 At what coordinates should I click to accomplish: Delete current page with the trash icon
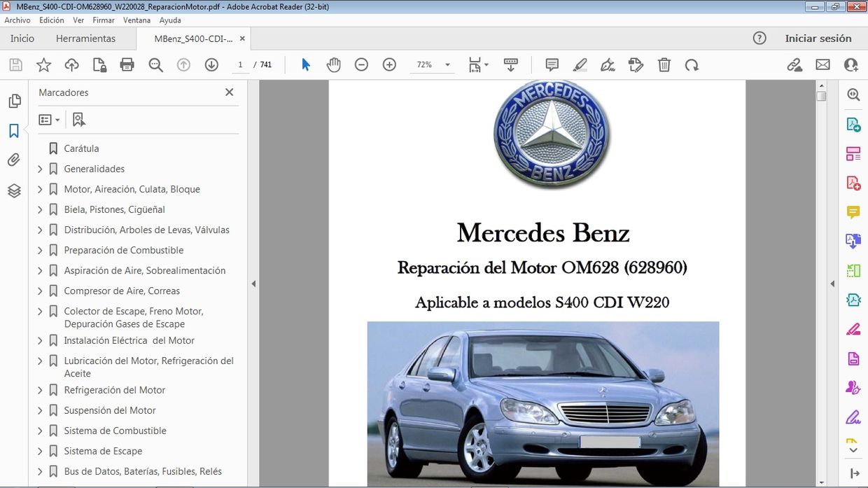pyautogui.click(x=664, y=64)
